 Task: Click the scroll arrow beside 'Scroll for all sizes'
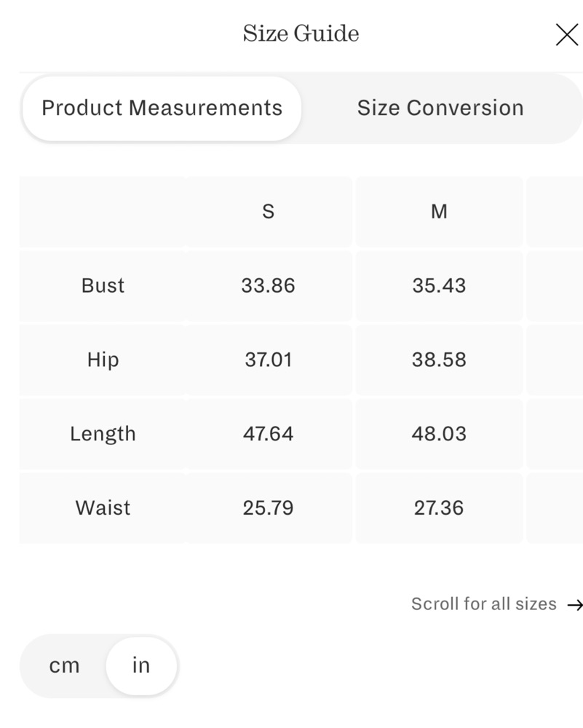575,604
